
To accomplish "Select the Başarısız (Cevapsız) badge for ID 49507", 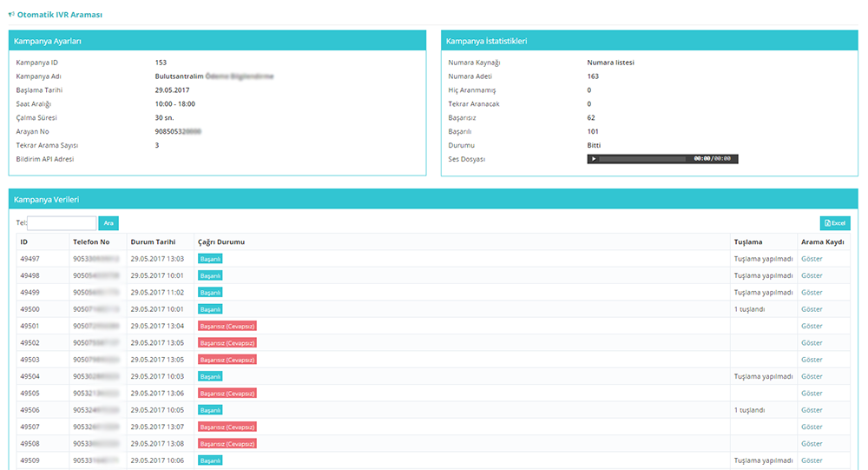I will coord(227,427).
